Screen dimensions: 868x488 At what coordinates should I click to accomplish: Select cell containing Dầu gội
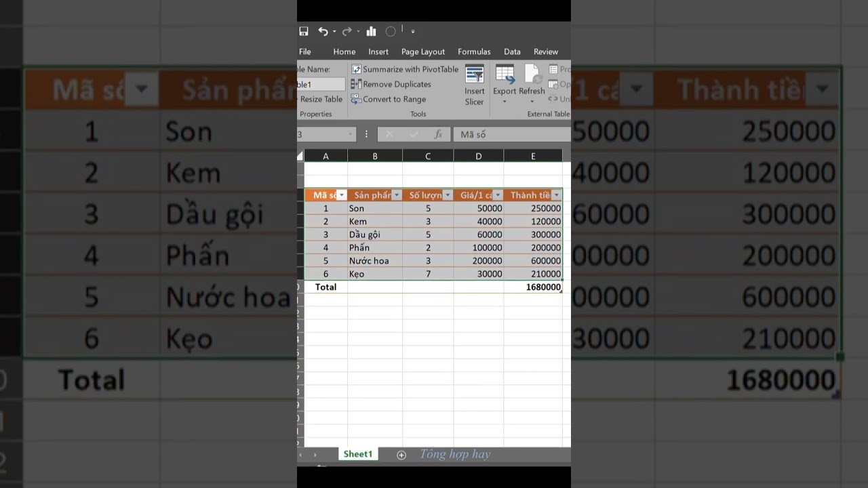(x=375, y=235)
